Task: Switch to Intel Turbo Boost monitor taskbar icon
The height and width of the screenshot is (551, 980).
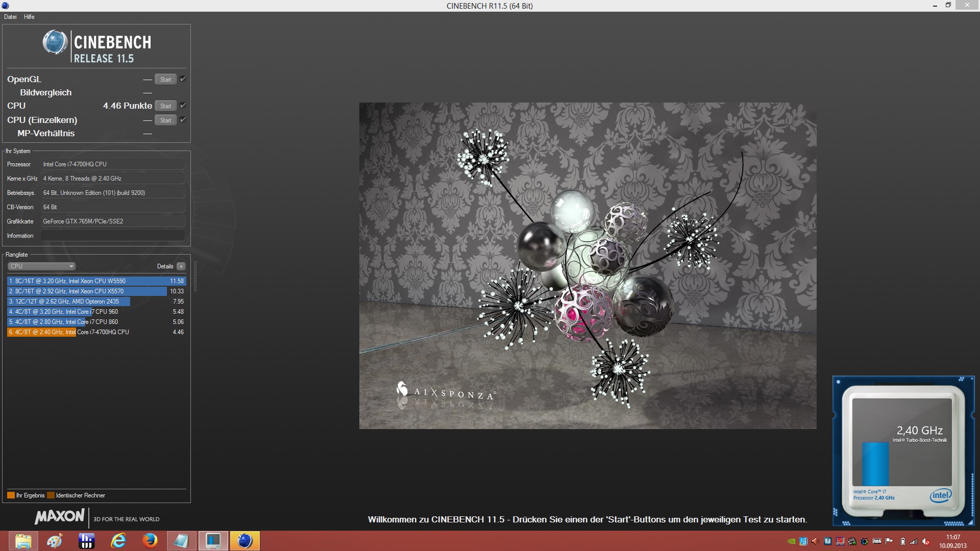Action: point(213,541)
